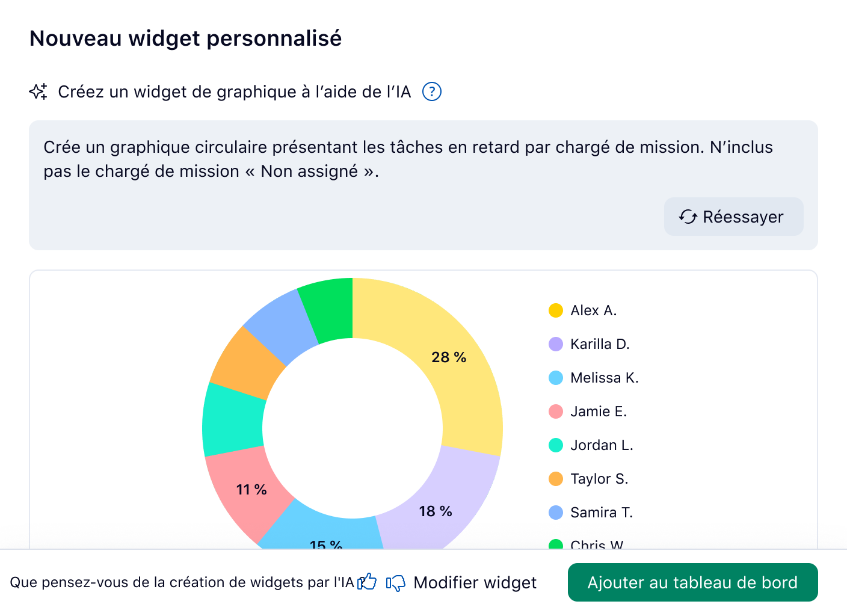Click Ajouter au tableau de bord
Screen dimensions: 847x616
(692, 582)
